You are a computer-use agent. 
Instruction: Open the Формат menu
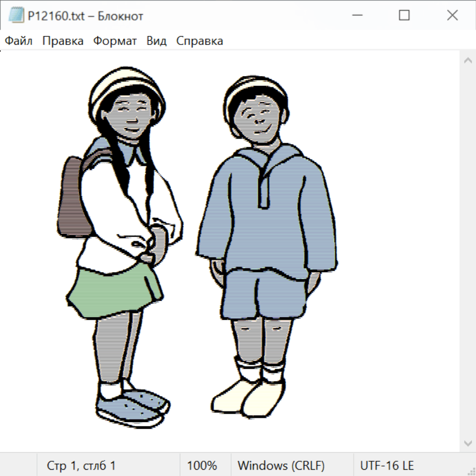115,41
